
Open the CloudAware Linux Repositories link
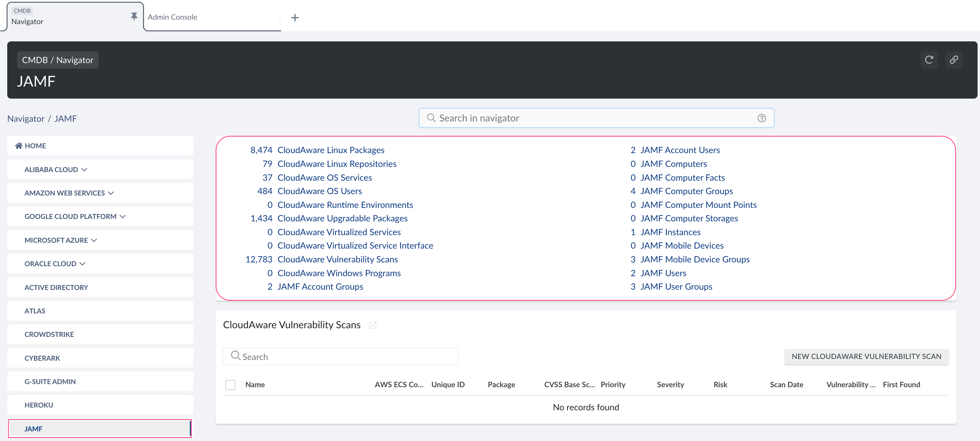tap(337, 164)
